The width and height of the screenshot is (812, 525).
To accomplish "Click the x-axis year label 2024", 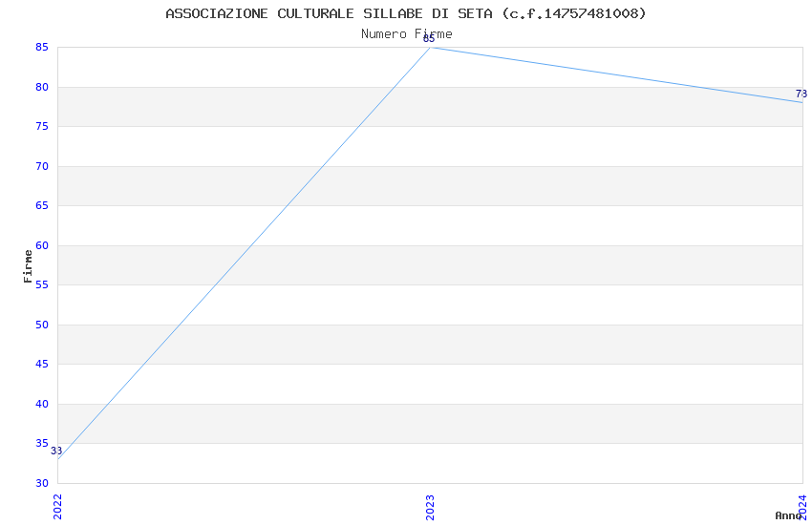I will pyautogui.click(x=802, y=507).
